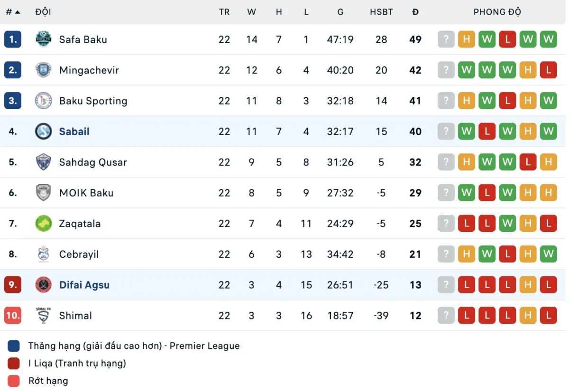Click the Baku Sporting team badge
This screenshot has height=392, width=569.
pos(44,101)
